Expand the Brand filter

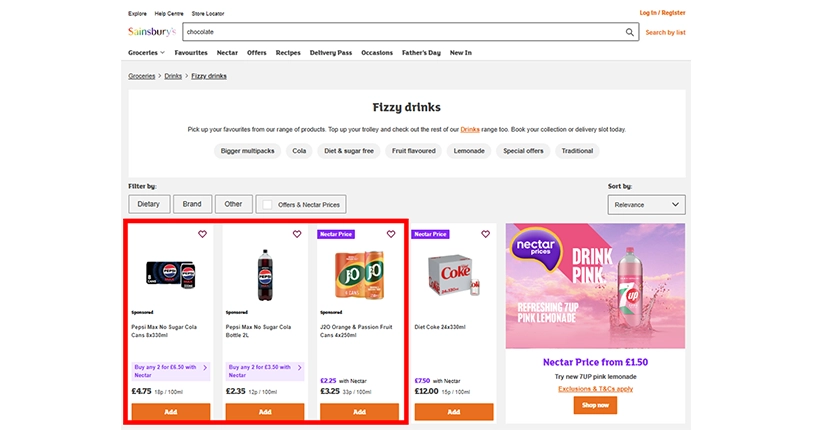[x=192, y=204]
